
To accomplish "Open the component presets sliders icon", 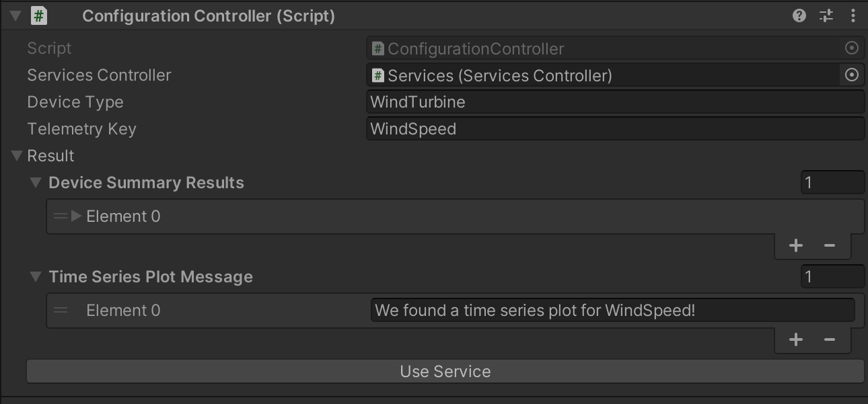I will 826,15.
